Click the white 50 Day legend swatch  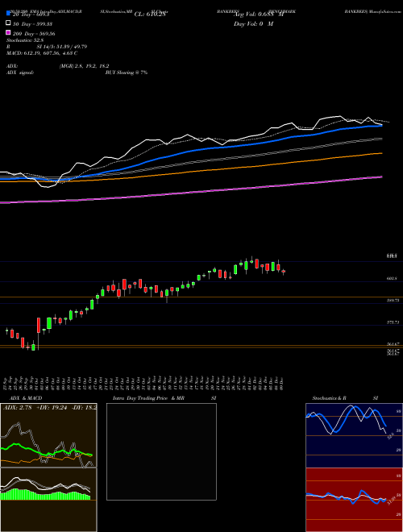(8, 23)
